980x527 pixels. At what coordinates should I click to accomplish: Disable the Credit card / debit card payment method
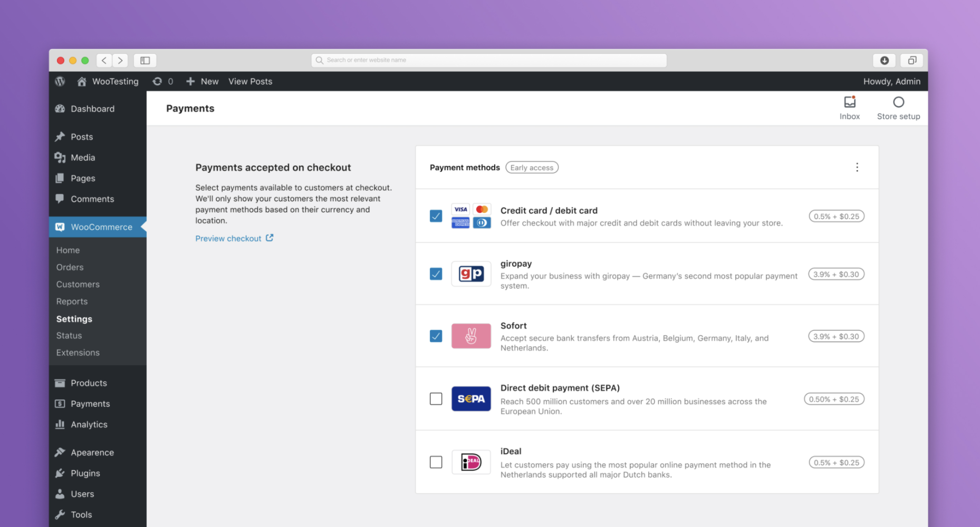436,216
